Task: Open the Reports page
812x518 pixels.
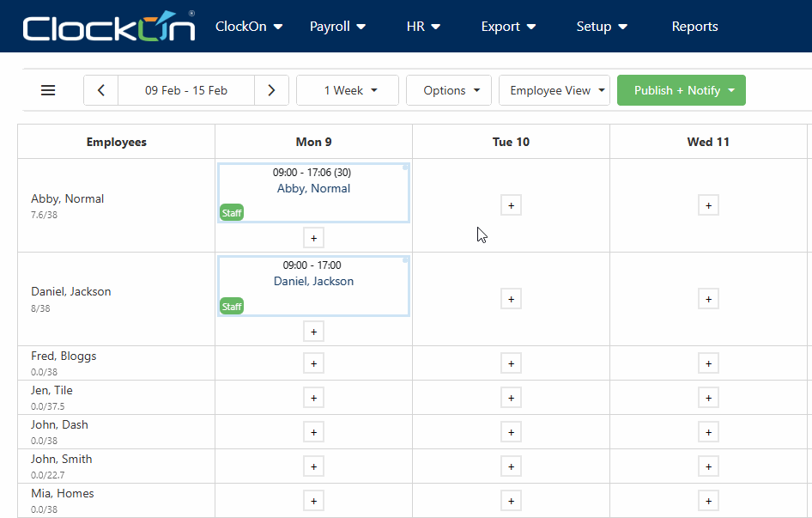Action: click(694, 27)
